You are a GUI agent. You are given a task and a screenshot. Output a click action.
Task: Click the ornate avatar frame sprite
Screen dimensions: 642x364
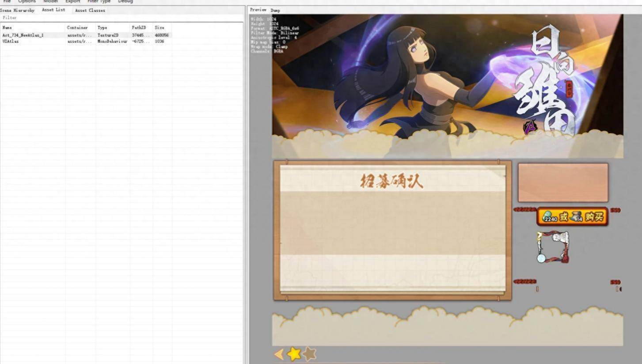[x=553, y=246]
